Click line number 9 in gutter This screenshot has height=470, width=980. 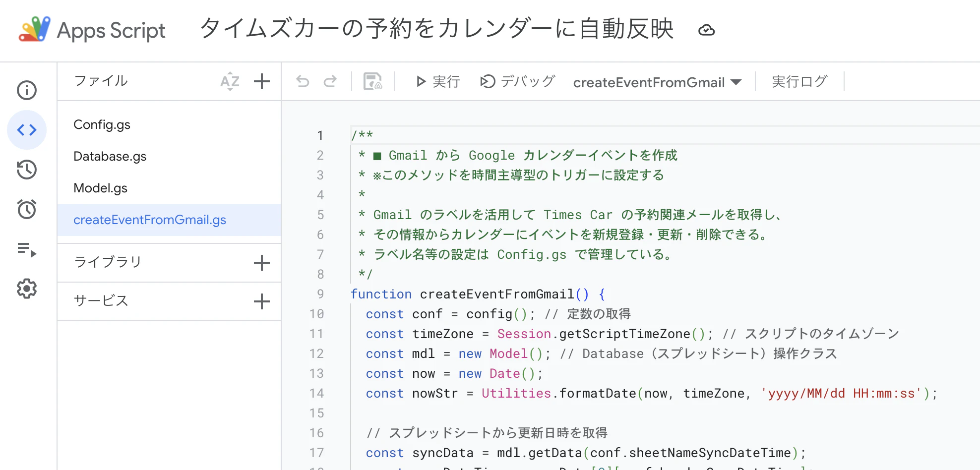click(320, 294)
